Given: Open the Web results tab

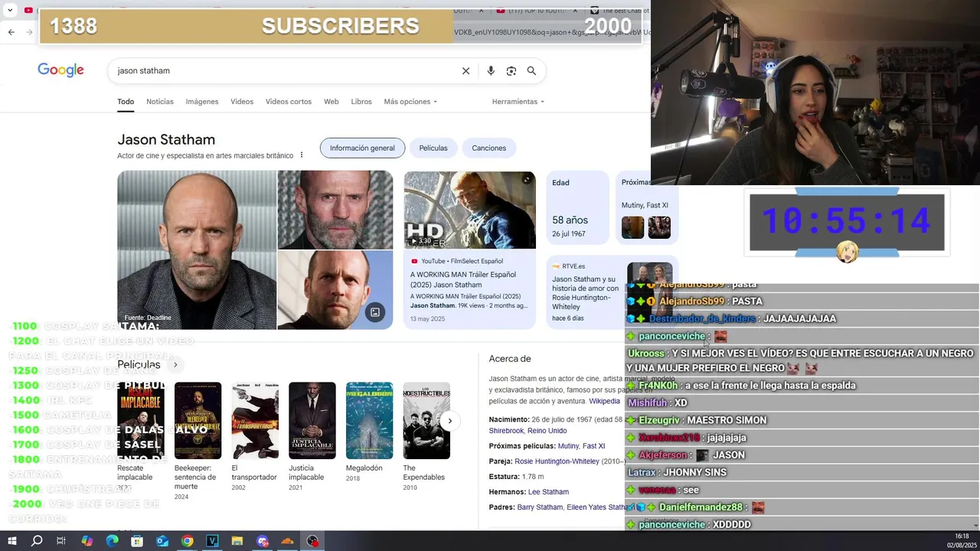Looking at the screenshot, I should (x=331, y=102).
